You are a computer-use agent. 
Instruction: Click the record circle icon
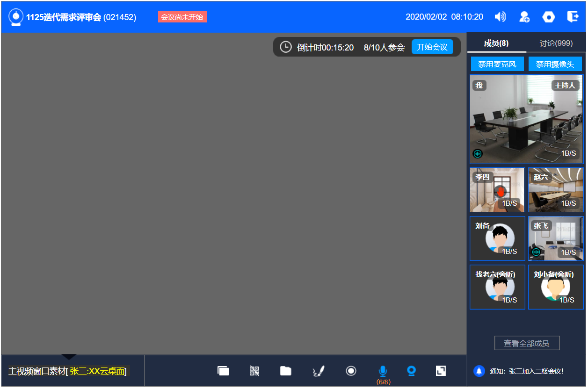[x=351, y=371]
